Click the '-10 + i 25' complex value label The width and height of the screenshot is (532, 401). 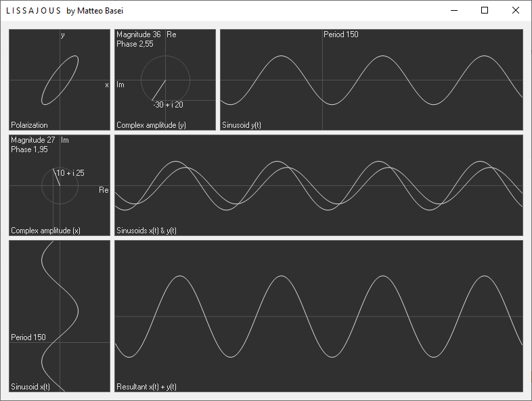69,173
